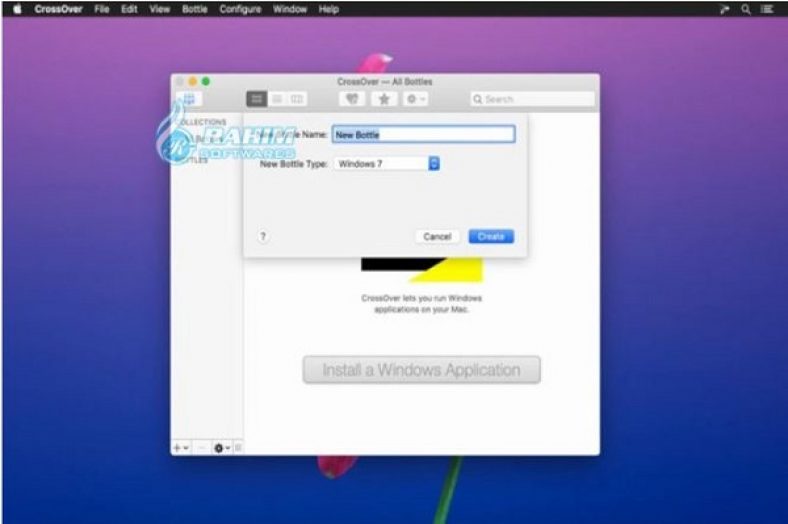This screenshot has height=524, width=788.
Task: Click the sidebar resize handle icon
Action: pos(239,448)
